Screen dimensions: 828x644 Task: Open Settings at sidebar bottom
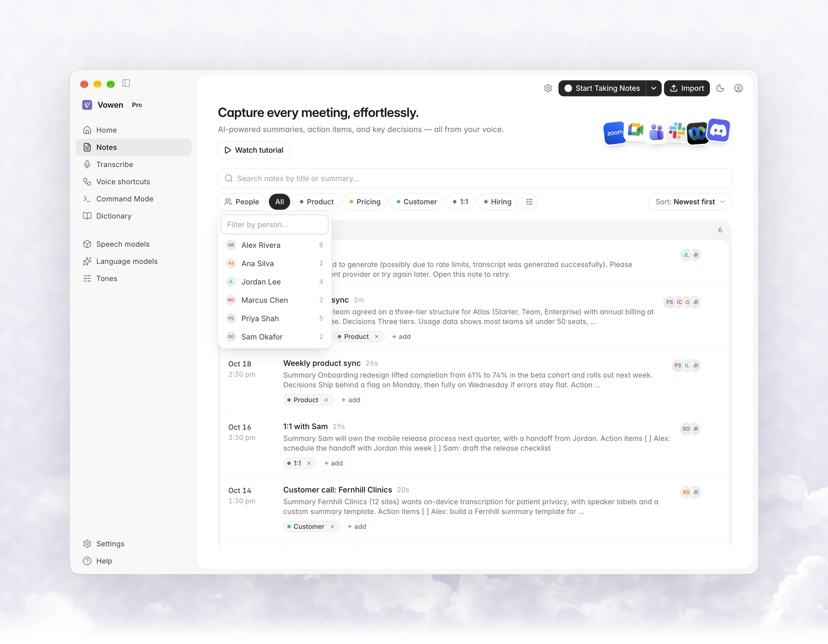coord(134,544)
